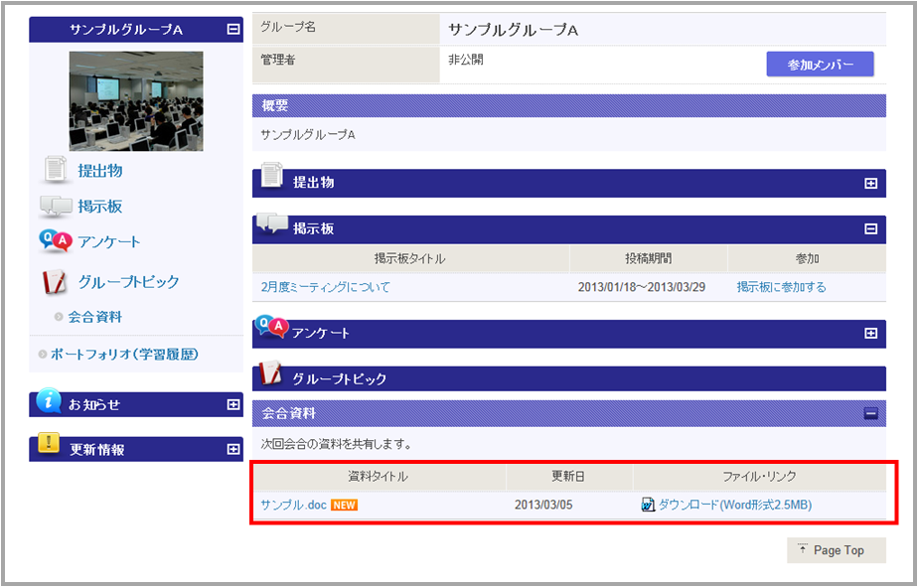Click the 投稿期間 column header
This screenshot has width=919, height=588.
pos(648,259)
